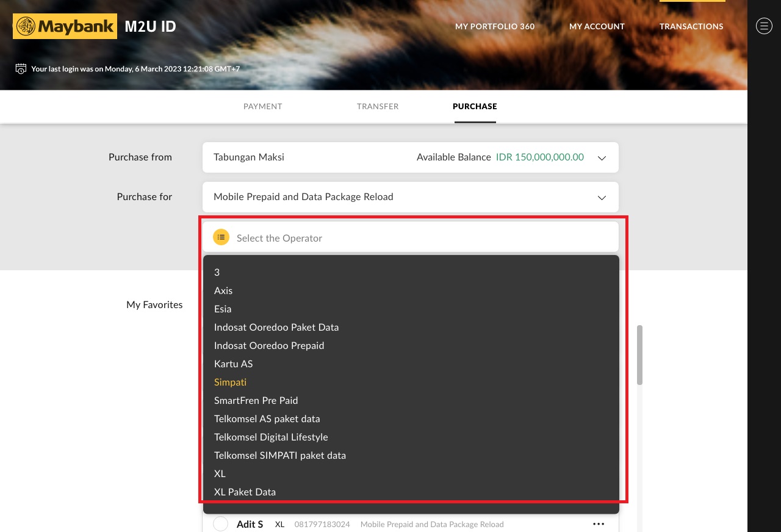Select the XL operator option

pos(411,473)
